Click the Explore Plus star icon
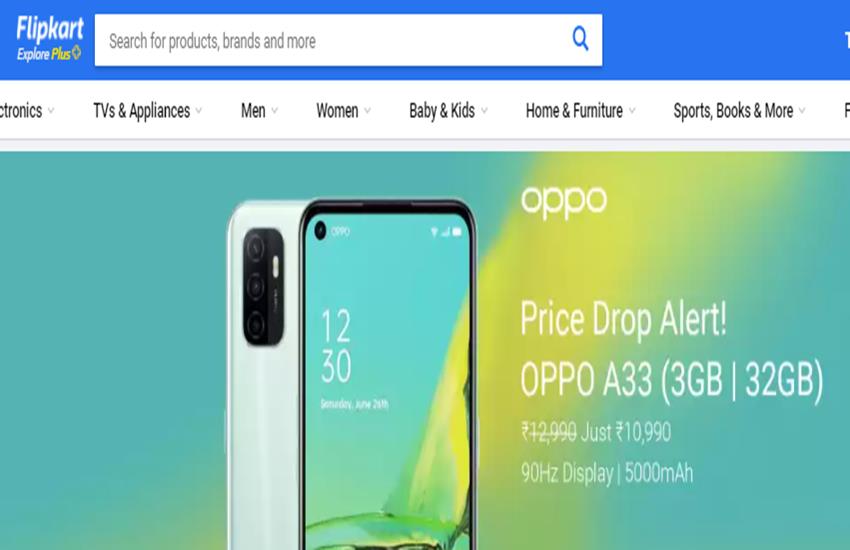This screenshot has height=550, width=850. click(x=76, y=53)
